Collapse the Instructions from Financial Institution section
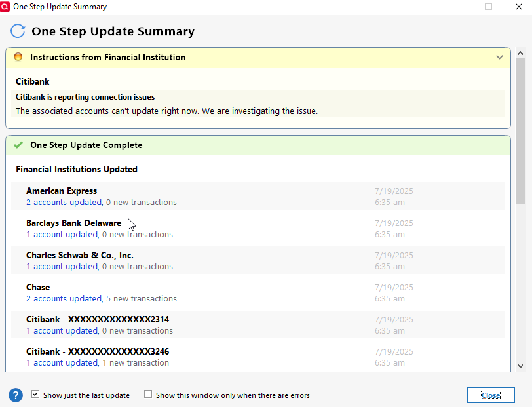The height and width of the screenshot is (407, 532). click(x=499, y=58)
